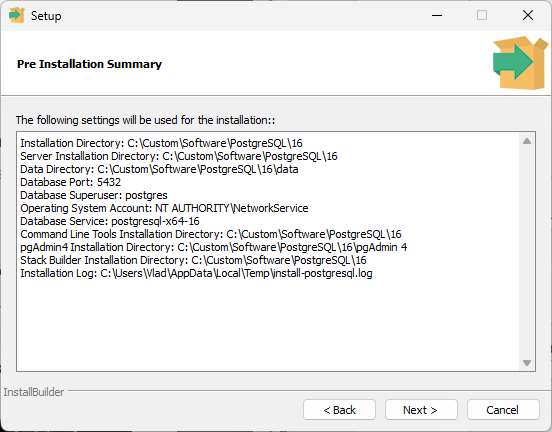552x432 pixels.
Task: Click the Setup installer icon in title bar
Action: tap(17, 15)
